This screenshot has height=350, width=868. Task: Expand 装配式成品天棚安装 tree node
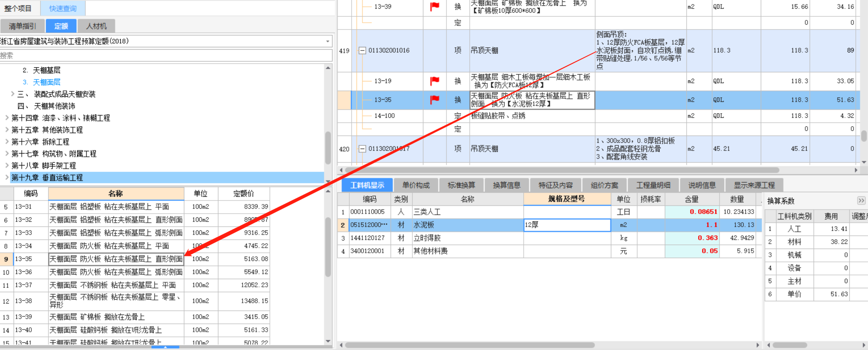13,94
